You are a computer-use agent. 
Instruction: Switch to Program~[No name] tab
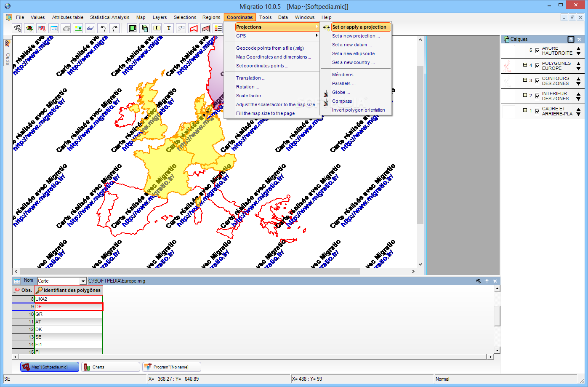(x=172, y=367)
